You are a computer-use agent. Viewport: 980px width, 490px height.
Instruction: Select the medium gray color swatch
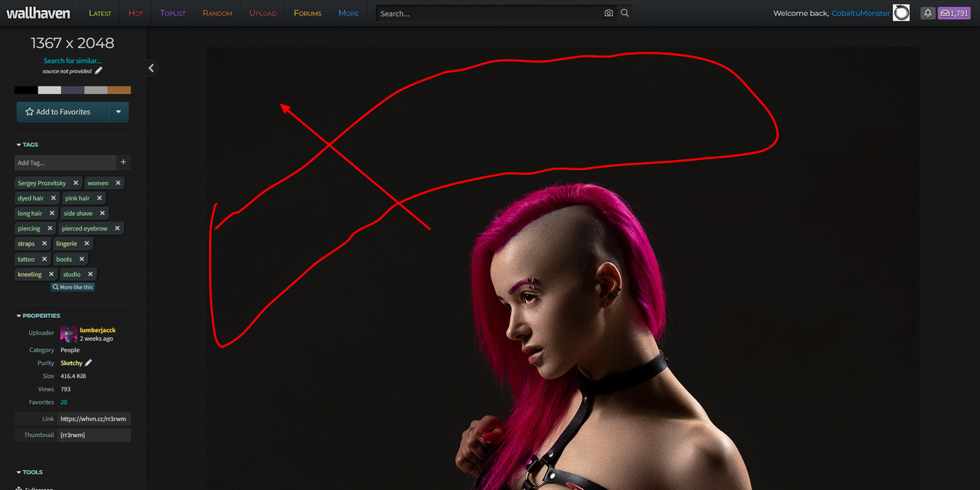tap(96, 90)
